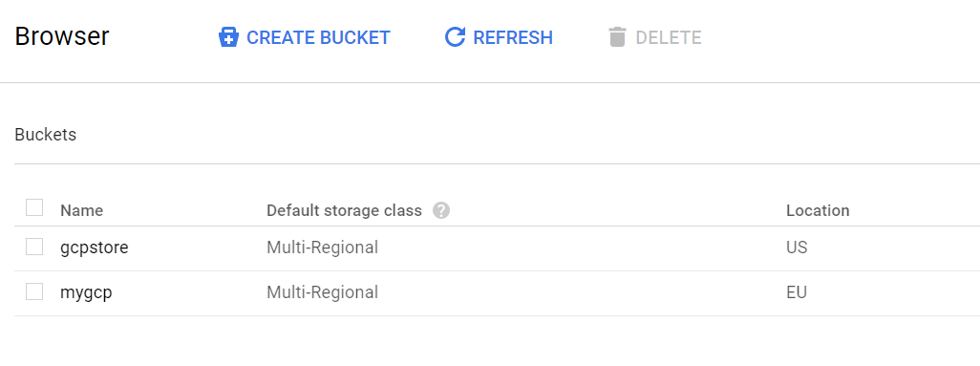The image size is (980, 366).
Task: Click the circular refresh arrow icon
Action: pos(455,37)
